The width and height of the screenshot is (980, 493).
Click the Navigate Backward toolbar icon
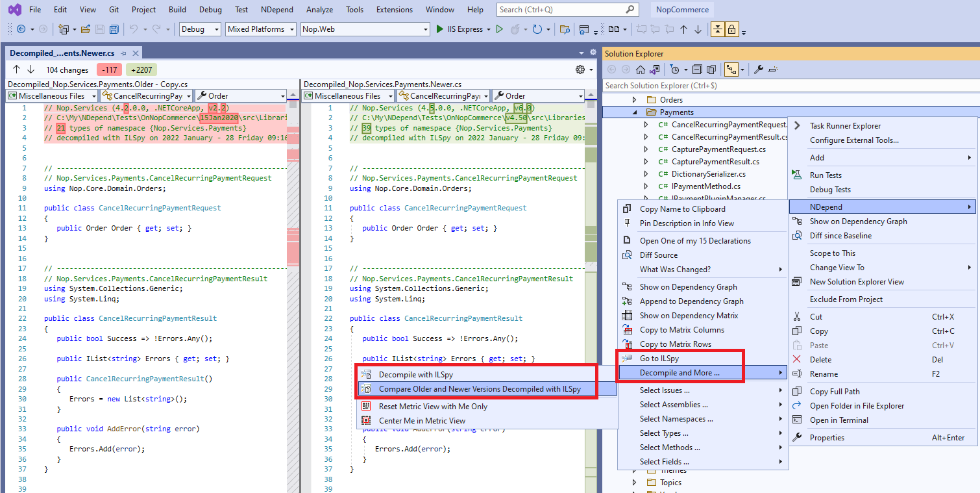pos(21,29)
